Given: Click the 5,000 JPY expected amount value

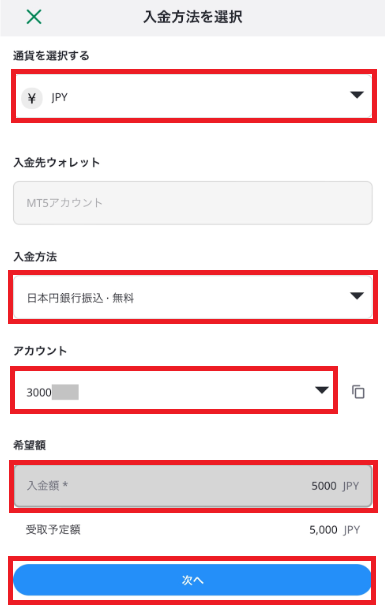Looking at the screenshot, I should point(334,530).
